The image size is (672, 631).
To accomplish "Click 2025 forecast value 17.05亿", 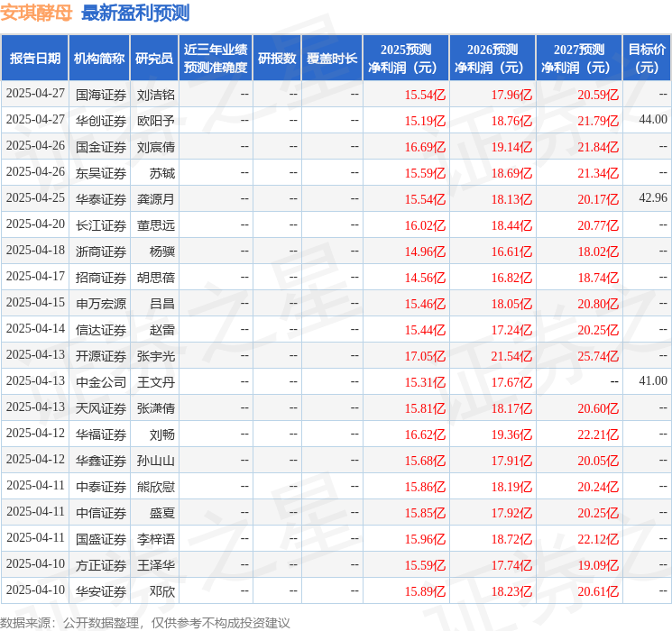I will point(425,356).
